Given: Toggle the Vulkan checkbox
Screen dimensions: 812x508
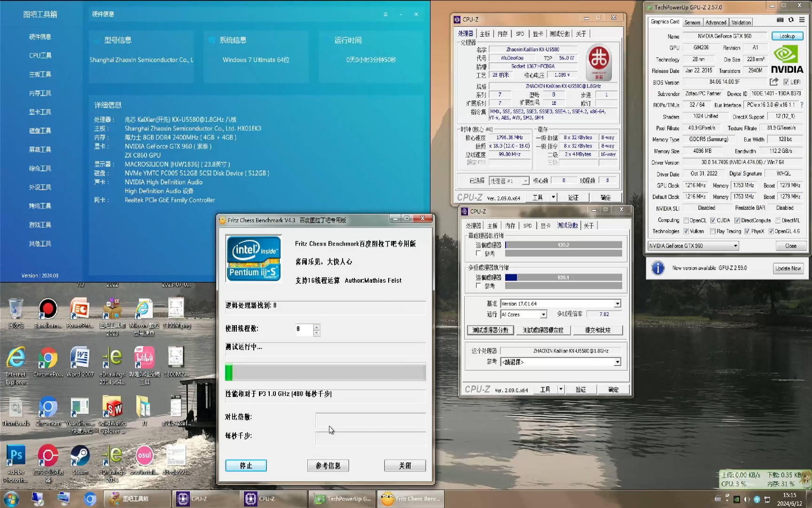Looking at the screenshot, I should click(x=686, y=231).
